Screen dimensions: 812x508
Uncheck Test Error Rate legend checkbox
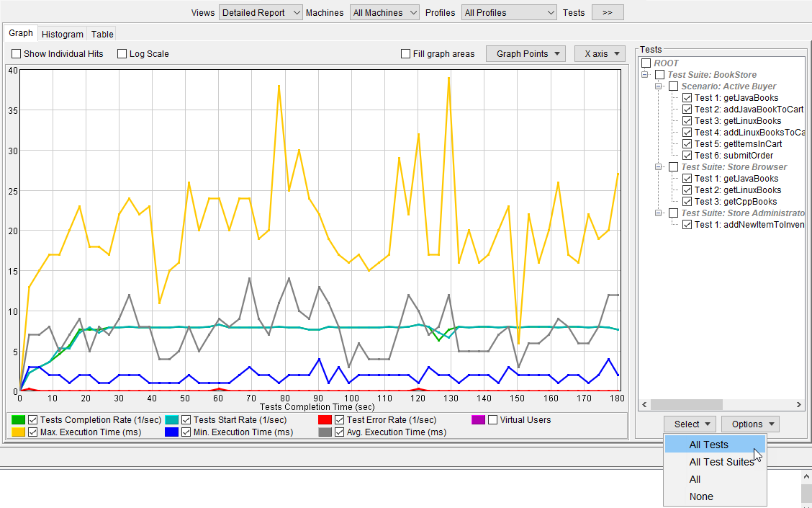[x=339, y=420]
